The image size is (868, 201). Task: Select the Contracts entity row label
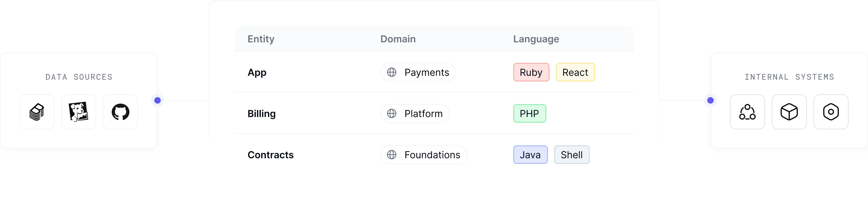(x=271, y=155)
